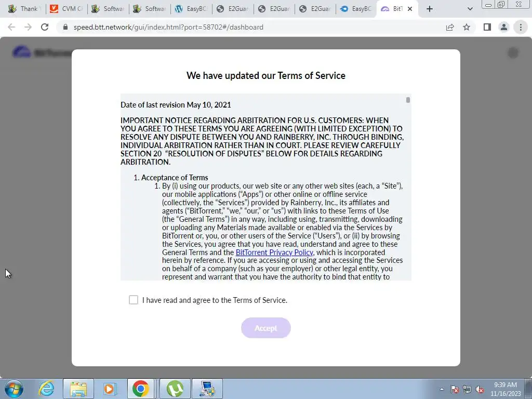The height and width of the screenshot is (399, 532).
Task: Open the BitTorrent Privacy Policy link
Action: coord(274,252)
